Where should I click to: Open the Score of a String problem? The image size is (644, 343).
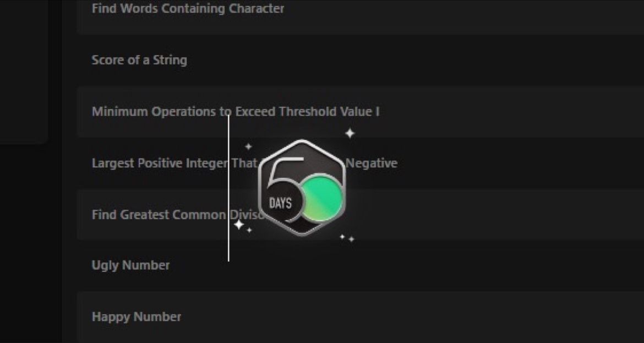coord(139,60)
